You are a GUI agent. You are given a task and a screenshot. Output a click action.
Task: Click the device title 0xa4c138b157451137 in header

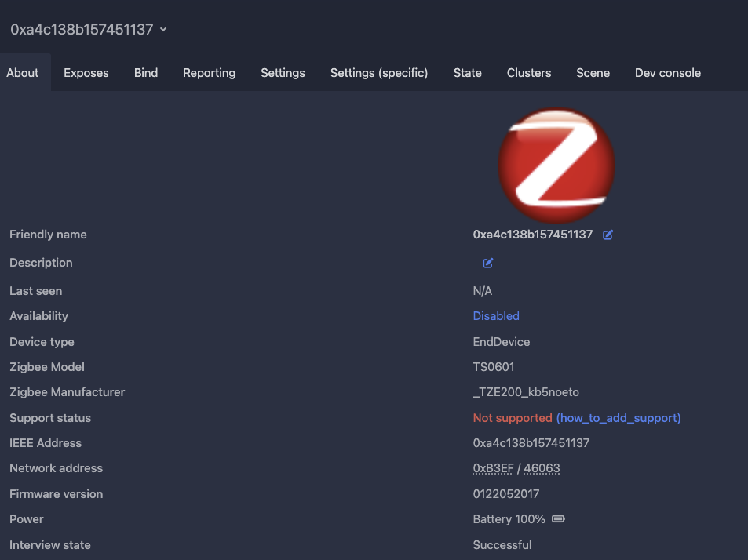(82, 30)
